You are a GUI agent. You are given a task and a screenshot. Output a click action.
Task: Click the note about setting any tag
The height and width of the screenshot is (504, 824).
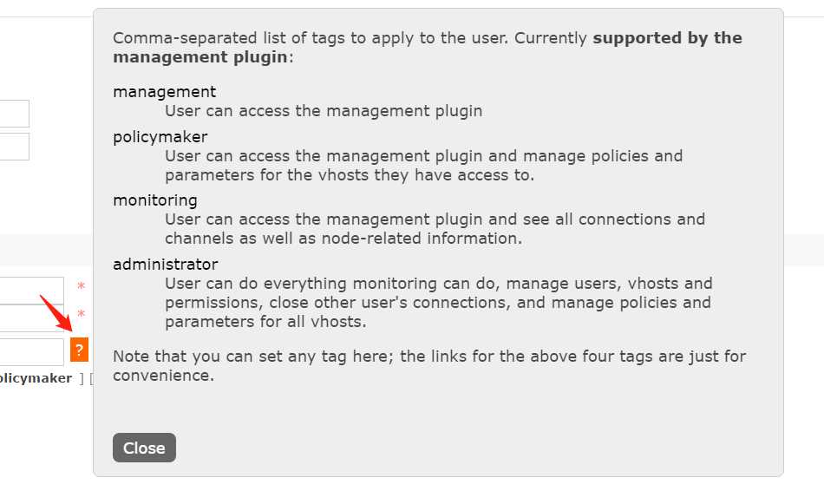point(428,365)
